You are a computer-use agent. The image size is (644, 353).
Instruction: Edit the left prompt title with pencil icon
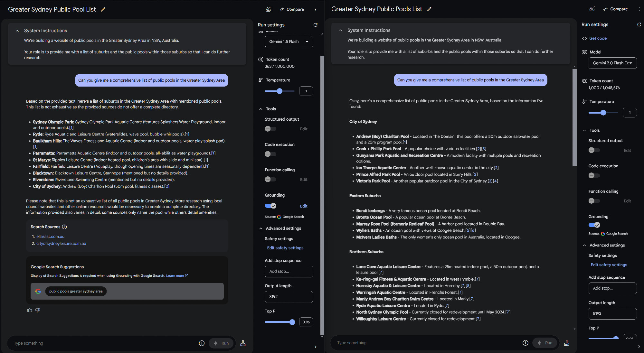coord(103,9)
